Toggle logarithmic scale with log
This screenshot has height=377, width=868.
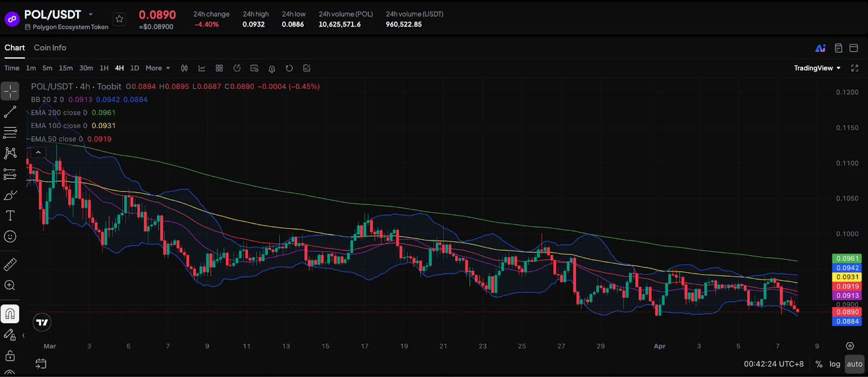(x=835, y=364)
